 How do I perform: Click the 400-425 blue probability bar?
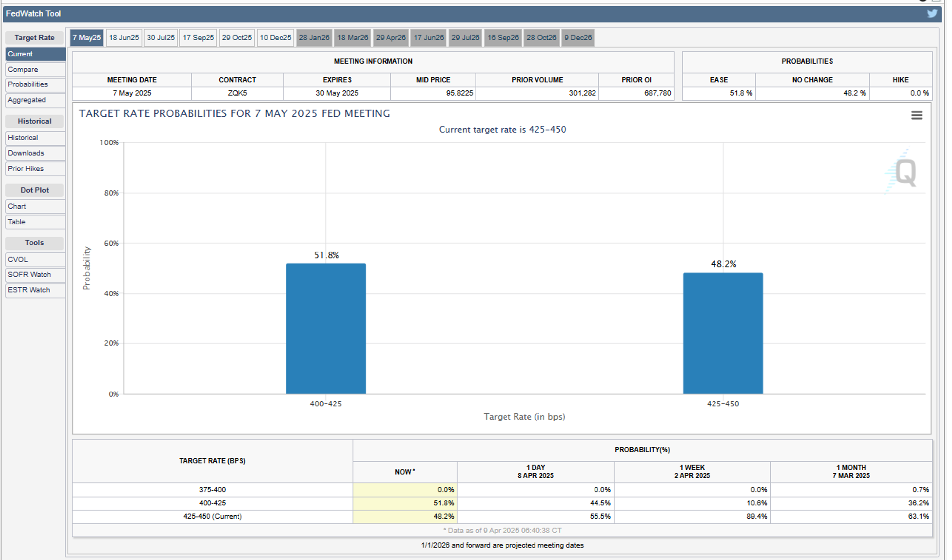tap(326, 329)
